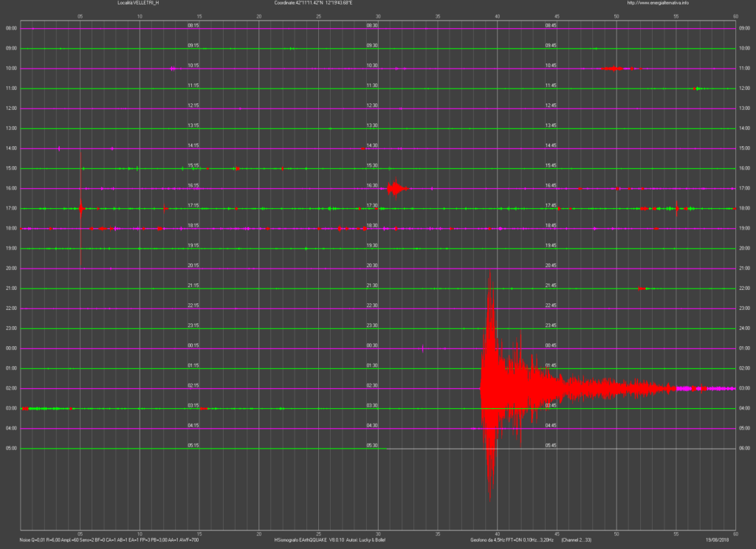Click the Coordinate 42°11'11.42"N header text
This screenshot has height=549, width=756.
(313, 3)
